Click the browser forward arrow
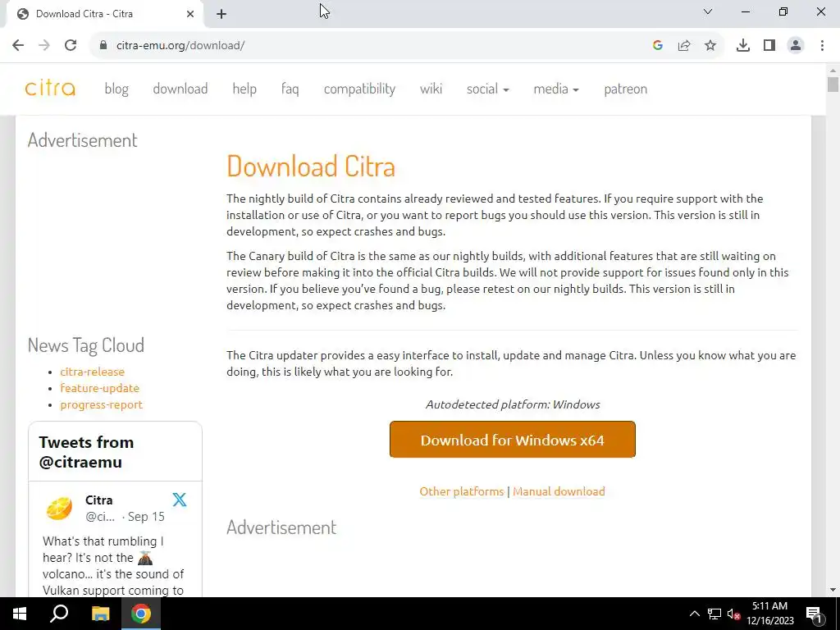Screen dimensions: 840x630 coord(44,46)
